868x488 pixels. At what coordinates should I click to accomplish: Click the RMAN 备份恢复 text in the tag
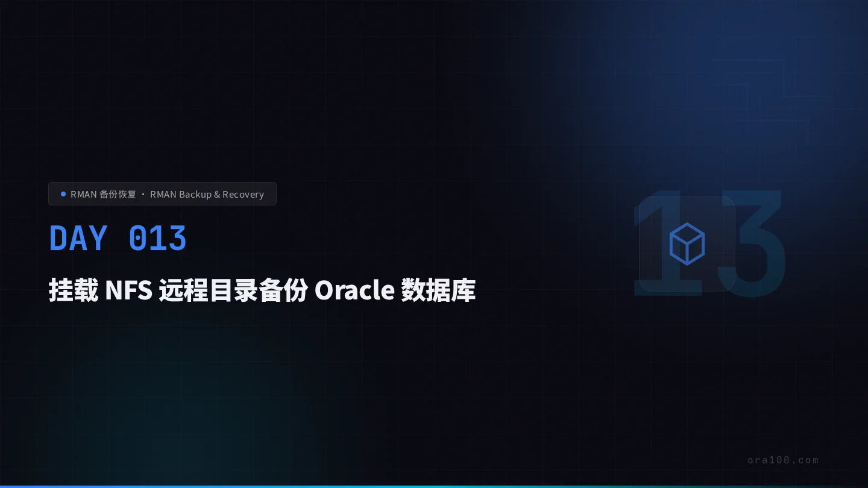[103, 195]
